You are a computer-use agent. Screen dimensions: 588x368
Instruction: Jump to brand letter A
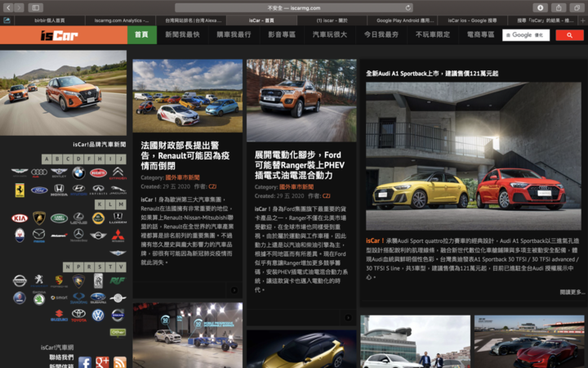47,159
